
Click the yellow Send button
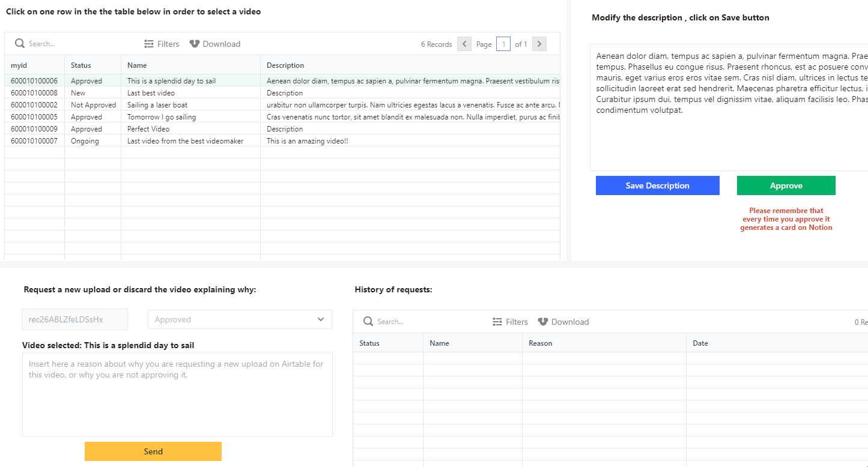[x=153, y=451]
